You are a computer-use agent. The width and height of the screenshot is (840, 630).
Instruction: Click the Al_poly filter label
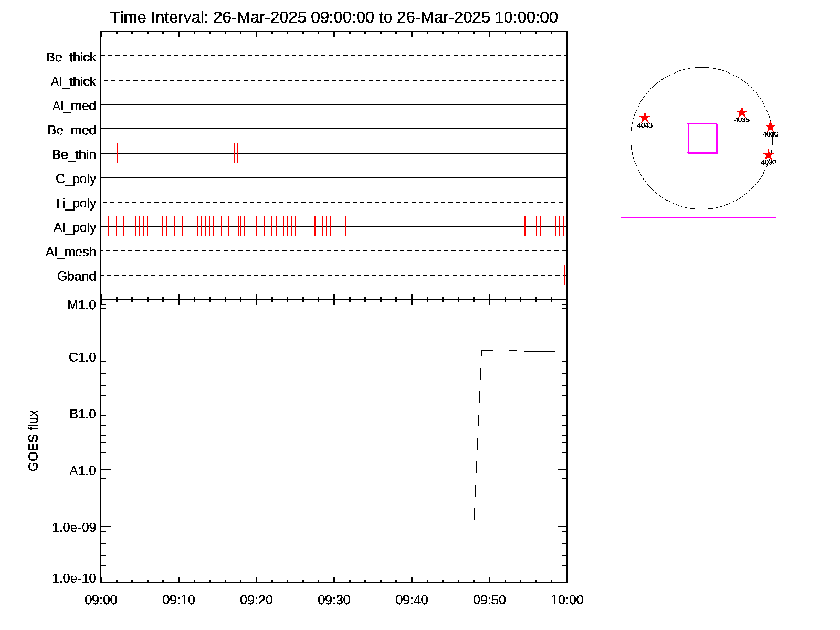click(75, 228)
